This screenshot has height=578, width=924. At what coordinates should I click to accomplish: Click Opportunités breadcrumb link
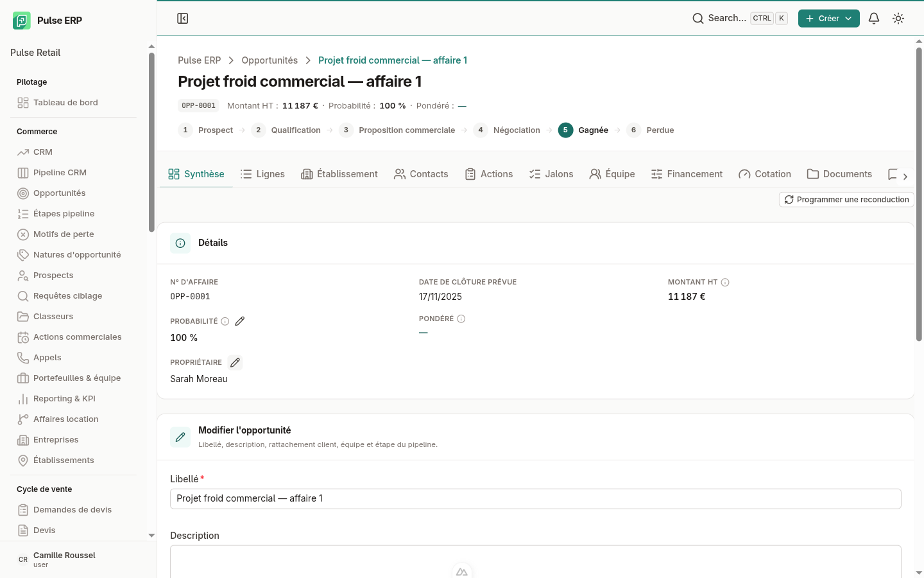point(269,60)
